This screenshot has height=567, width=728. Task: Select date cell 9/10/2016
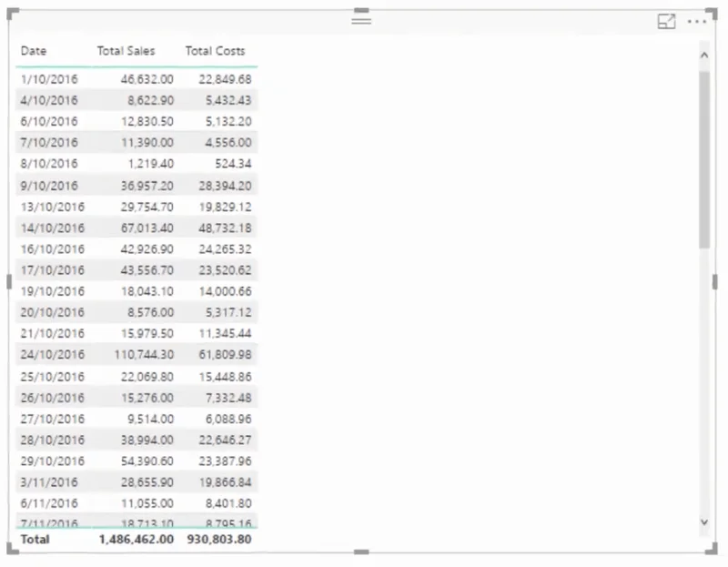pos(49,186)
